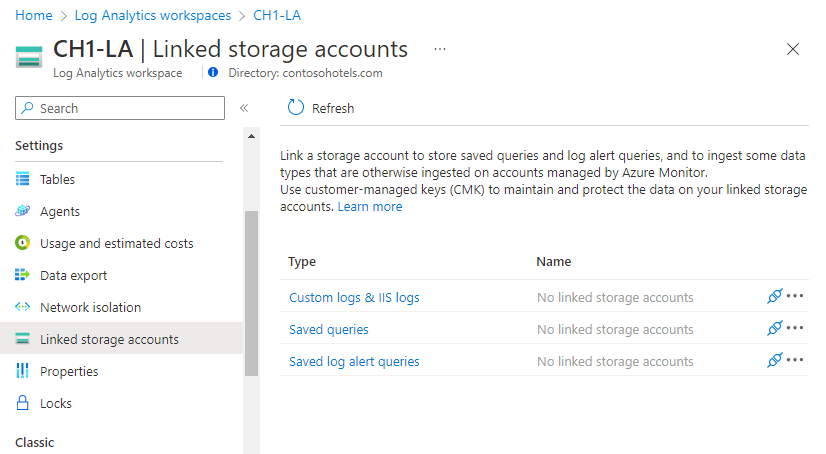This screenshot has height=454, width=826.
Task: Click the Log Analytics workspace subtitle
Action: tap(117, 73)
